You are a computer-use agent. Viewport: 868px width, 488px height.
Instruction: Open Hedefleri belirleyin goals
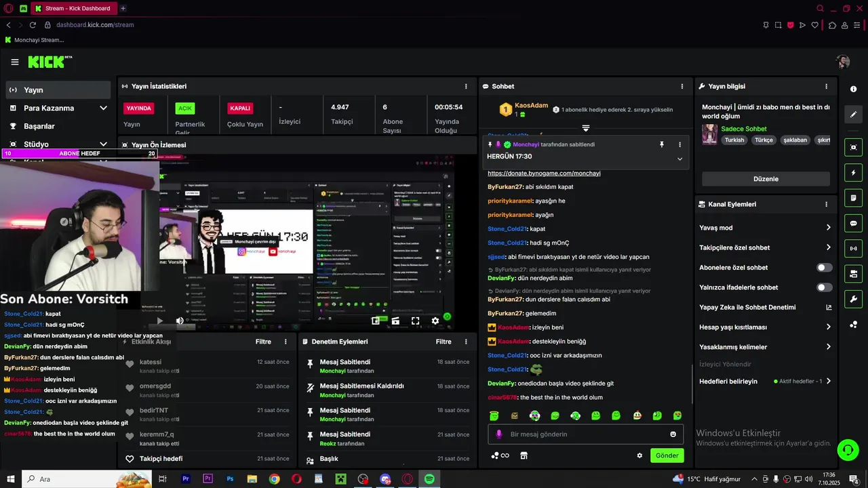pyautogui.click(x=765, y=381)
